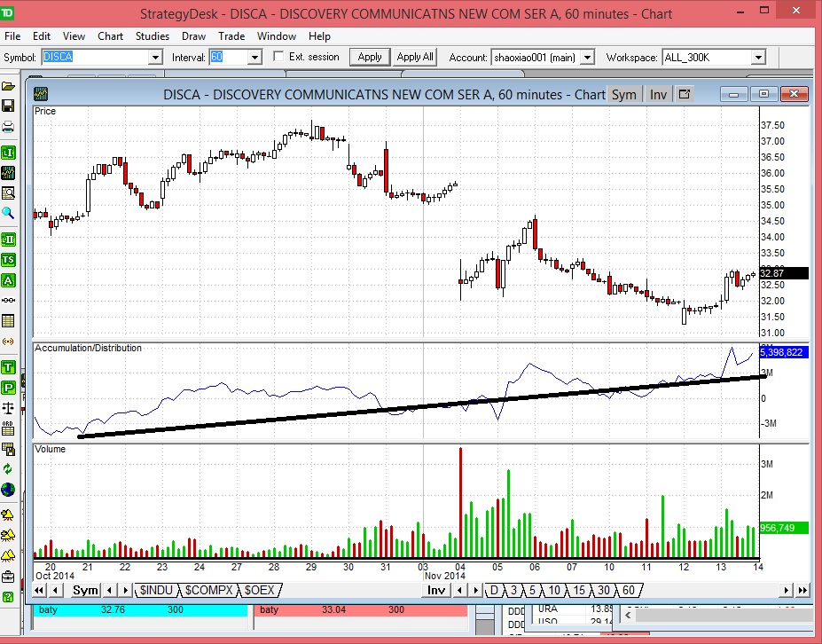Open the Edit menu

tap(42, 36)
